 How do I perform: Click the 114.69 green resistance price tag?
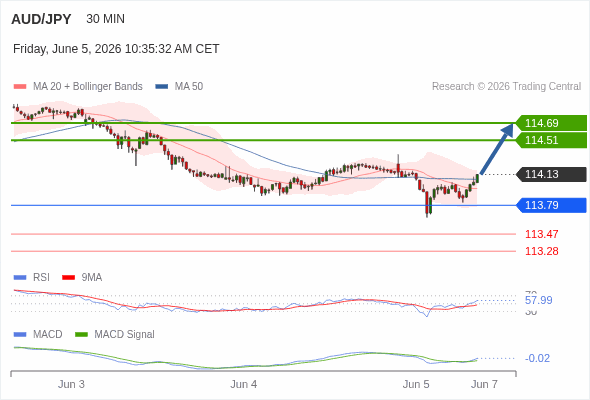point(551,123)
